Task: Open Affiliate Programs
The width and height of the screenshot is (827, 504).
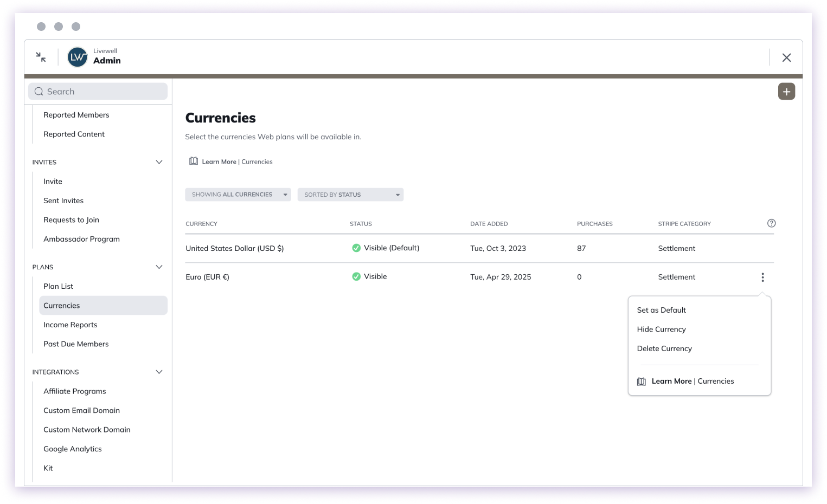Action: 74,391
